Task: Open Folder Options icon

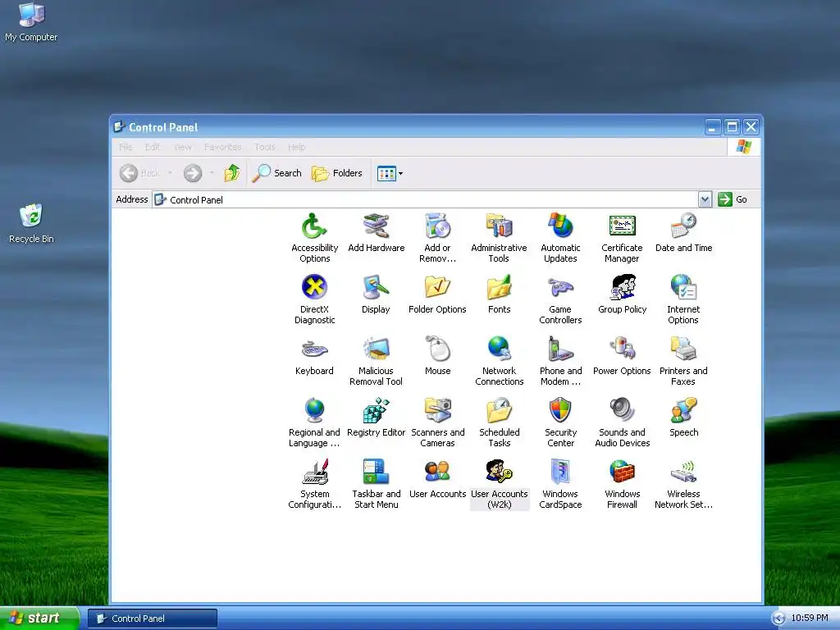Action: pos(438,294)
